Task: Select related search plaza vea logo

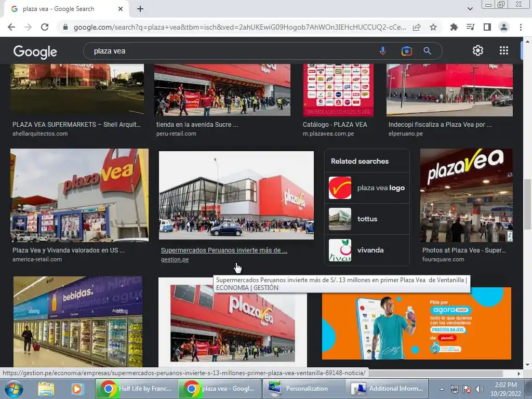Action: [x=367, y=188]
